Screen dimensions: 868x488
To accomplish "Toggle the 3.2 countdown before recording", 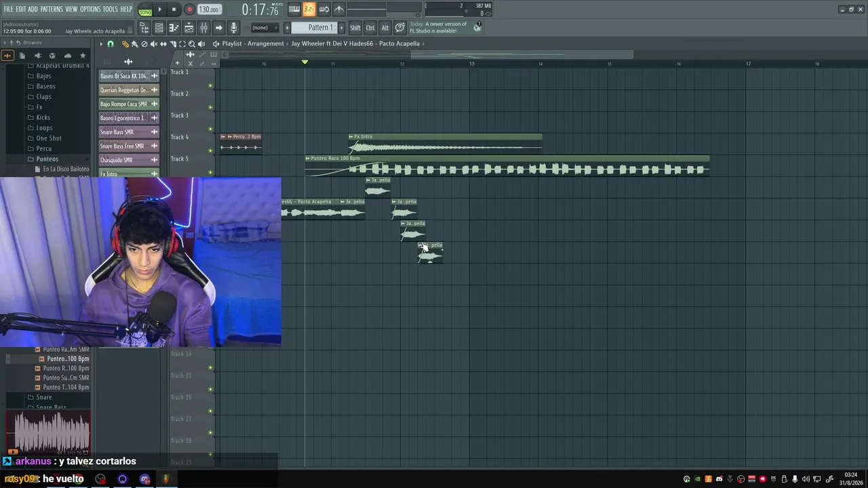I will (x=309, y=9).
